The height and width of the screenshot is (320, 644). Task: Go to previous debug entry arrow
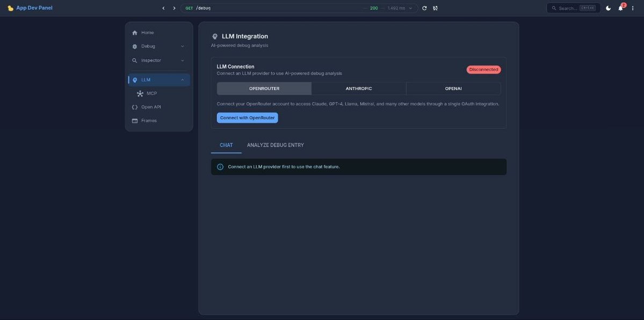(x=163, y=8)
